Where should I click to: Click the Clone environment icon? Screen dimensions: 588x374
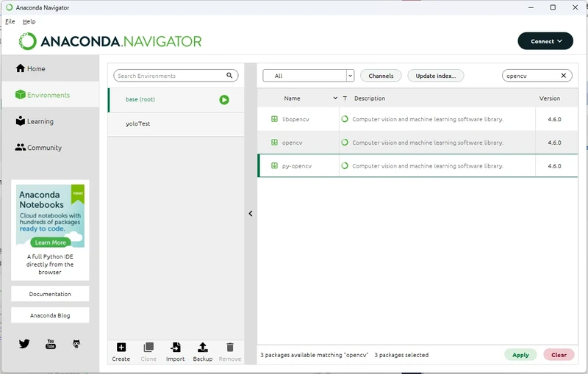[x=148, y=348]
